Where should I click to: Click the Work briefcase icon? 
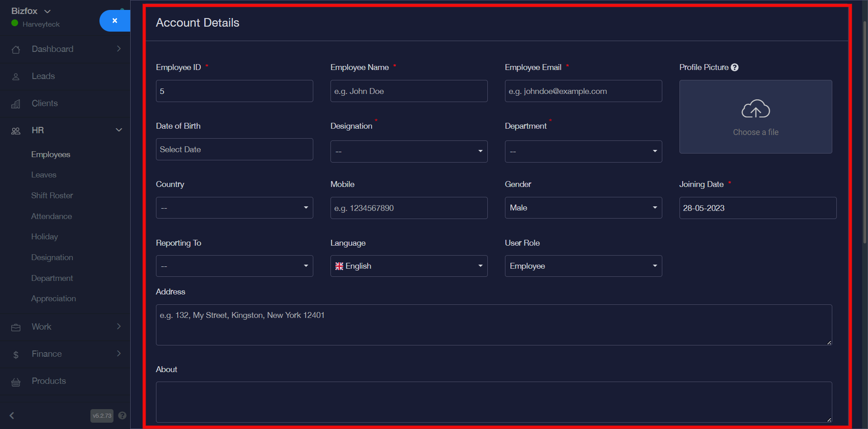pyautogui.click(x=16, y=327)
